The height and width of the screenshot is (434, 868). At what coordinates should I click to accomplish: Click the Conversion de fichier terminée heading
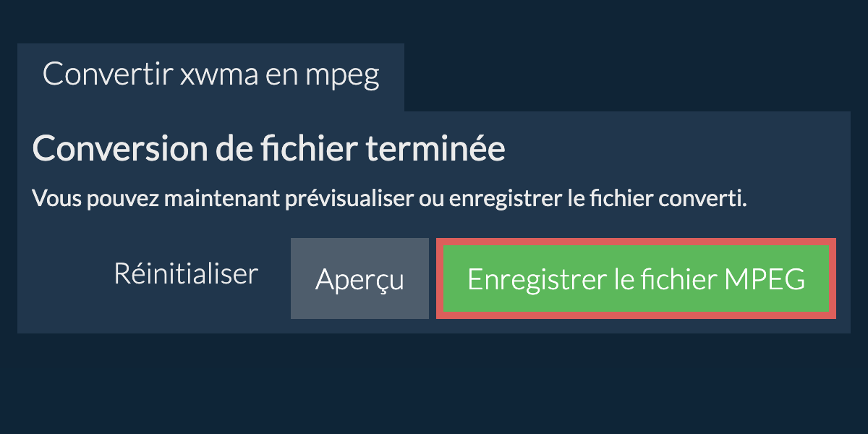pos(269,149)
